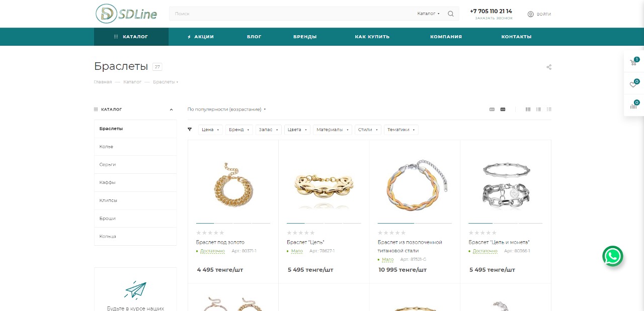Open Браслет "Цепь" product title
Image resolution: width=644 pixels, height=311 pixels.
click(305, 242)
